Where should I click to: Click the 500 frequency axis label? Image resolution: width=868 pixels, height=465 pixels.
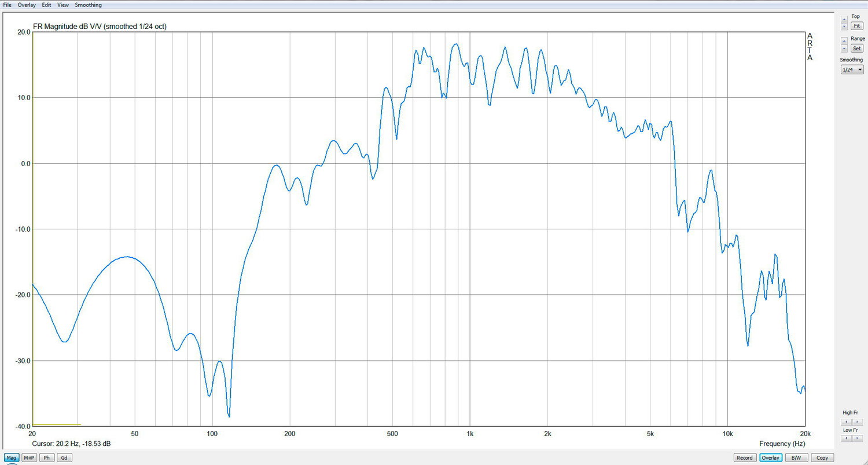coord(392,433)
